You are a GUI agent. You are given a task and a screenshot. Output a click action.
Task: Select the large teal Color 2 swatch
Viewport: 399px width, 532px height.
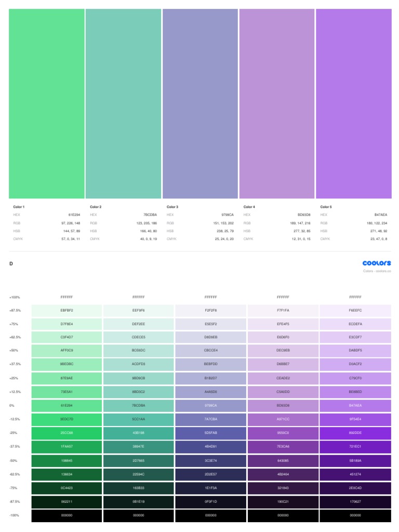(x=123, y=103)
